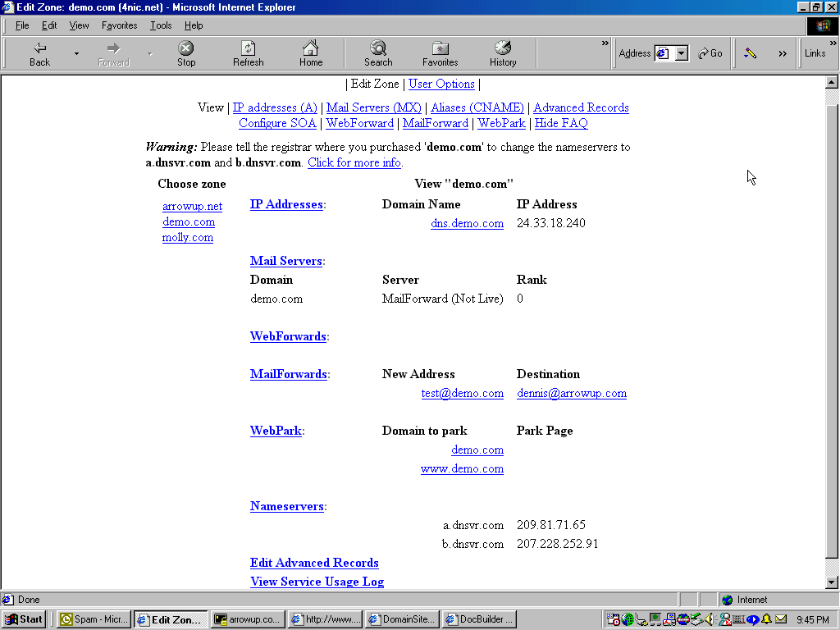Open the dns.demo.com domain link
The image size is (840, 630).
pyautogui.click(x=467, y=223)
